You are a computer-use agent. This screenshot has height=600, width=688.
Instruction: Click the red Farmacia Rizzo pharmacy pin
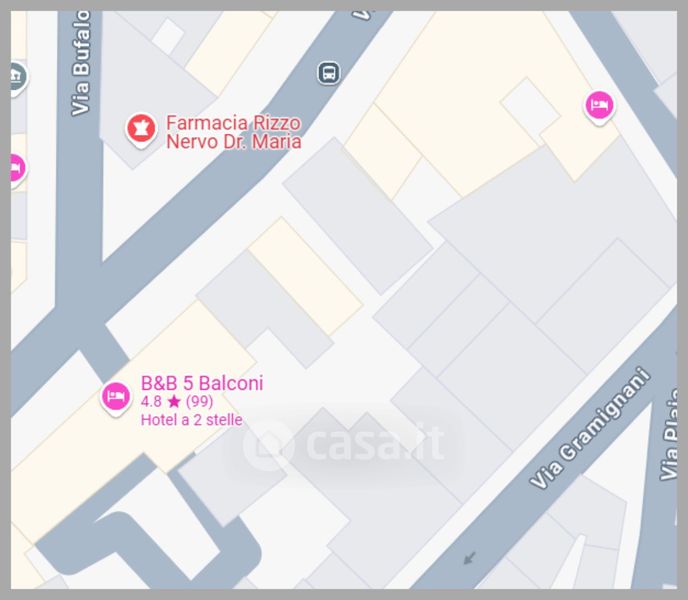(141, 129)
